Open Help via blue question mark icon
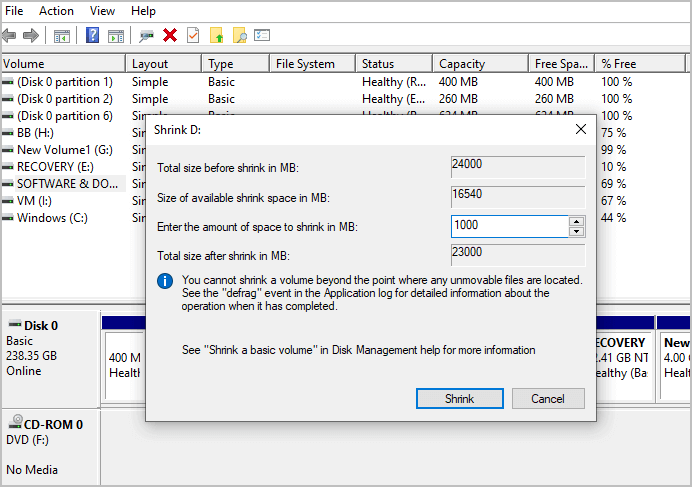Screen dimensions: 692x487 point(92,36)
